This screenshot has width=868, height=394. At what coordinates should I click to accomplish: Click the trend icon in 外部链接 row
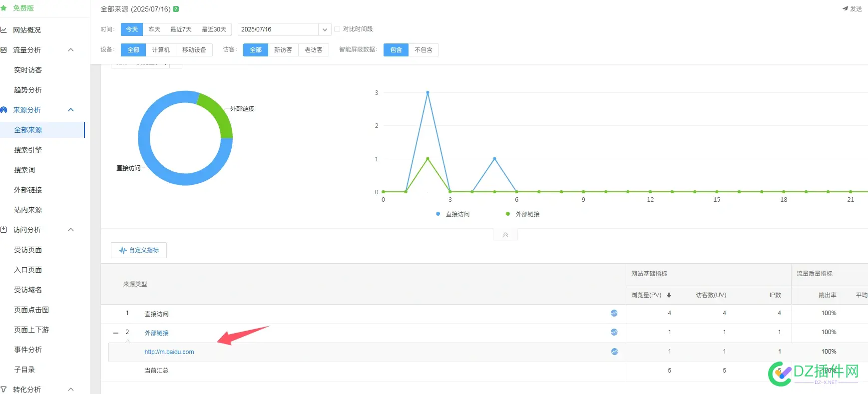[614, 332]
